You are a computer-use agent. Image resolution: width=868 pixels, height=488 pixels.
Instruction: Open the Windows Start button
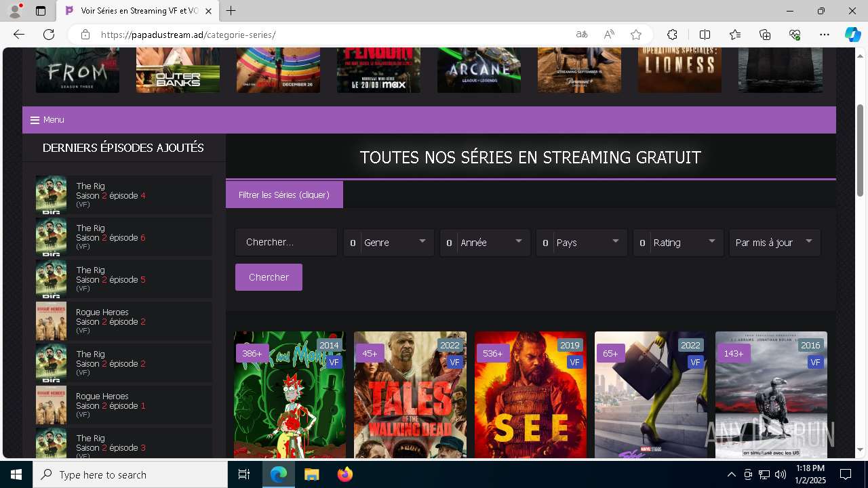(x=16, y=474)
